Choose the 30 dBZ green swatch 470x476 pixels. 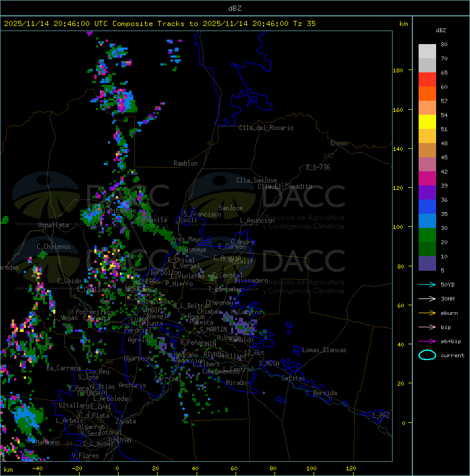pos(427,235)
